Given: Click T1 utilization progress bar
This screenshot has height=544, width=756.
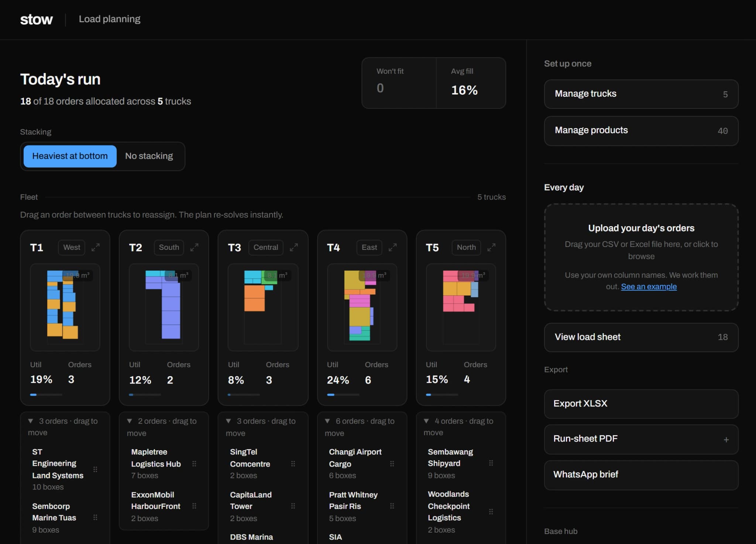Looking at the screenshot, I should tap(46, 395).
